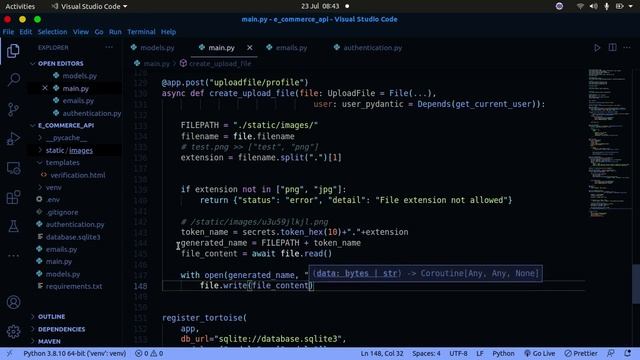Open Ubuntu Activities overview
This screenshot has height=360, width=640.
coord(20,6)
